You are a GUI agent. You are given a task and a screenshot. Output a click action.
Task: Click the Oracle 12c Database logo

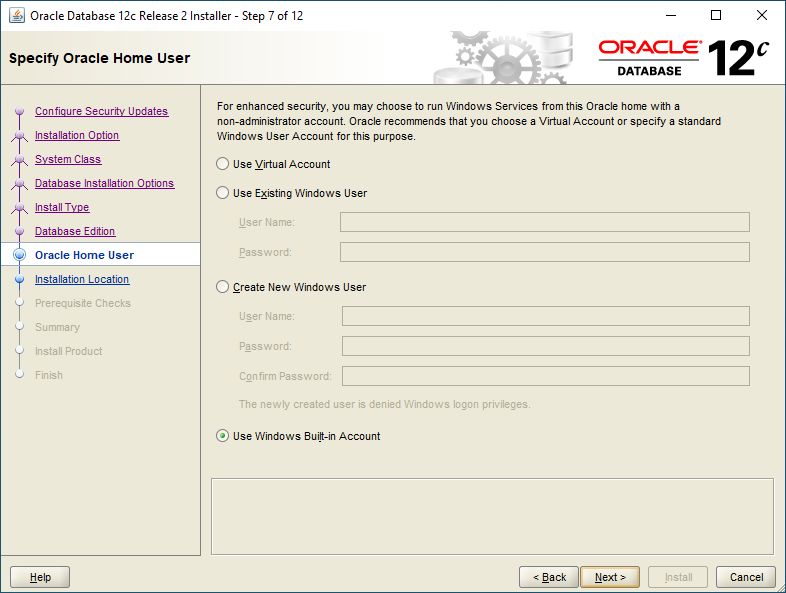[x=684, y=58]
